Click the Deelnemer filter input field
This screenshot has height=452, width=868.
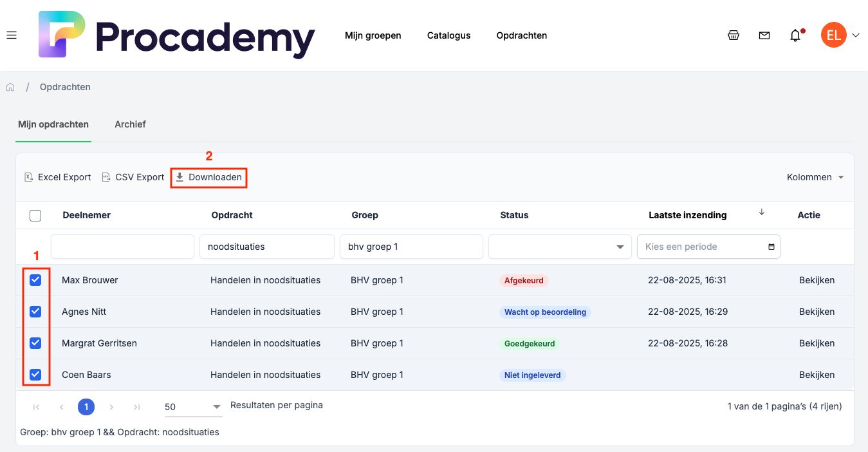pyautogui.click(x=122, y=247)
